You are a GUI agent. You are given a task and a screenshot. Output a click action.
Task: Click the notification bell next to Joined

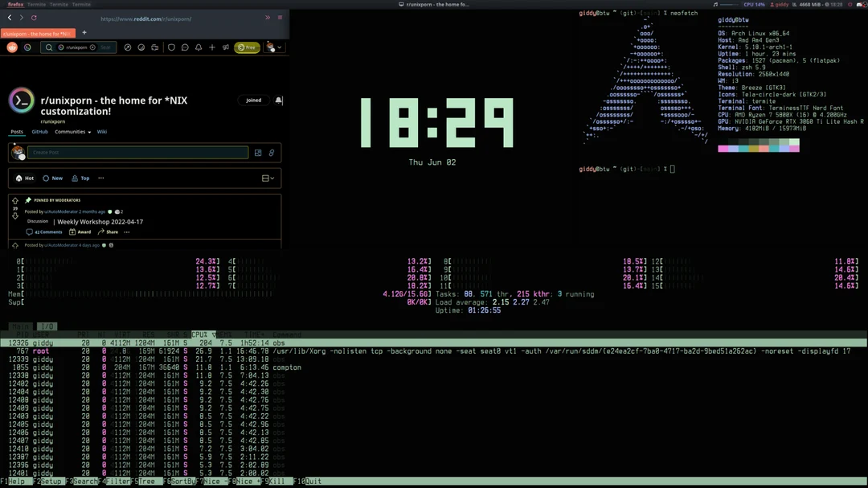pyautogui.click(x=279, y=100)
